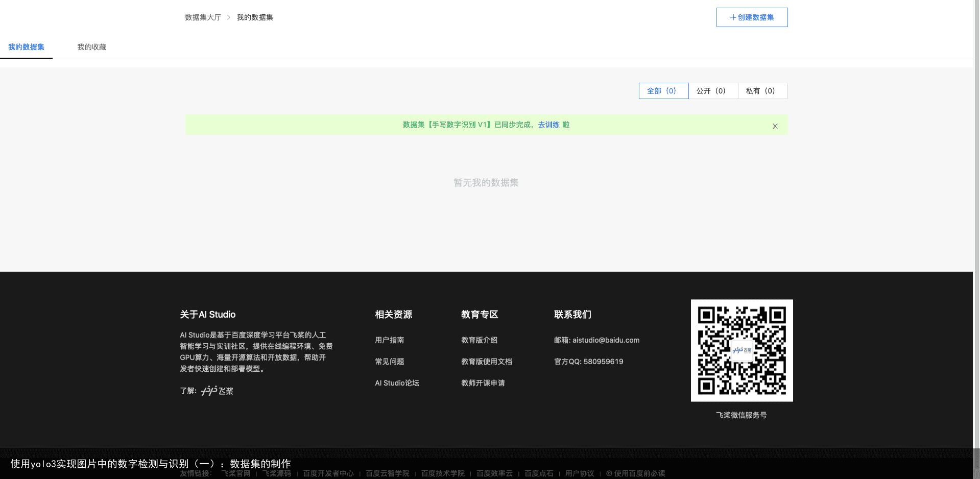Open 百度技术学院 footer link

[443, 473]
